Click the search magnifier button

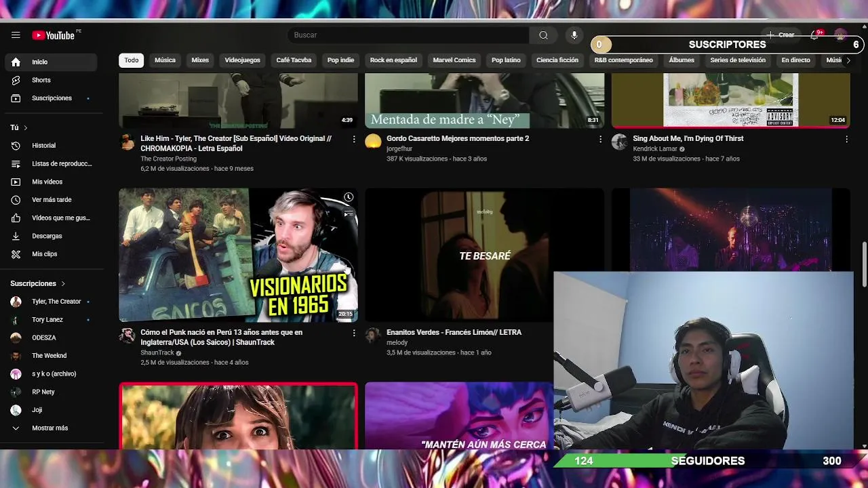(x=543, y=35)
